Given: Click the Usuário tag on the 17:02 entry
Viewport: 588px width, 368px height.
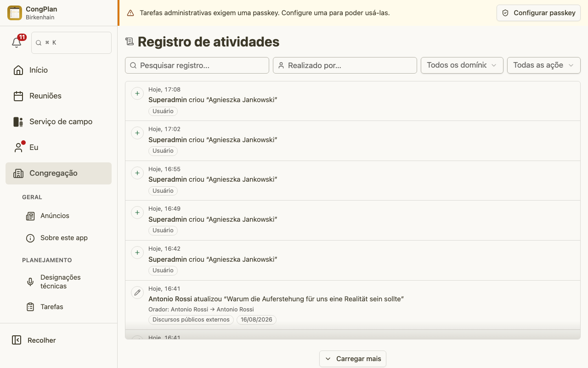Looking at the screenshot, I should point(163,151).
